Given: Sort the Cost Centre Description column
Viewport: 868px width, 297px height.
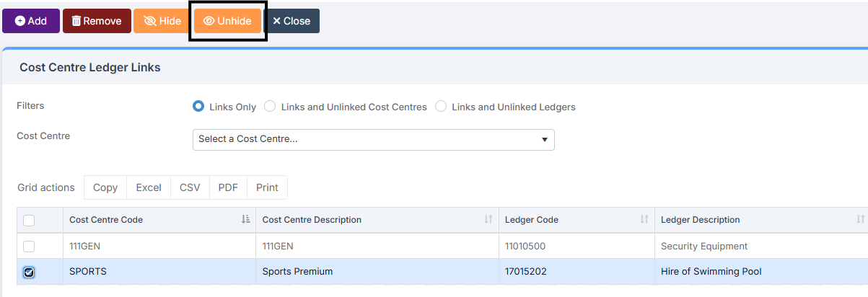Looking at the screenshot, I should click(488, 220).
